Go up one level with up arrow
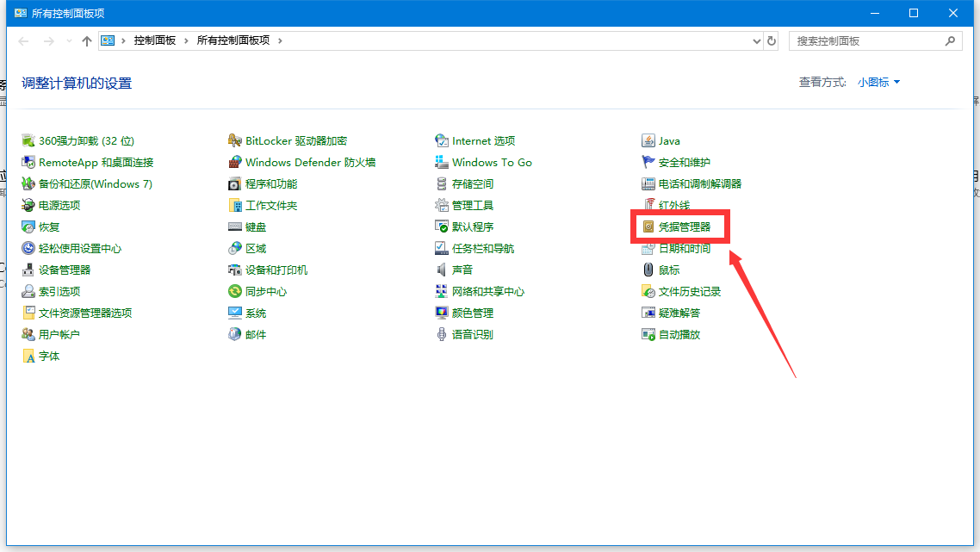Viewport: 980px width, 552px height. tap(87, 41)
